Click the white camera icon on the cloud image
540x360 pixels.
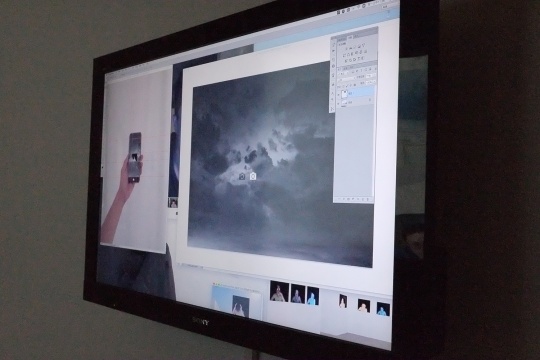click(x=253, y=176)
